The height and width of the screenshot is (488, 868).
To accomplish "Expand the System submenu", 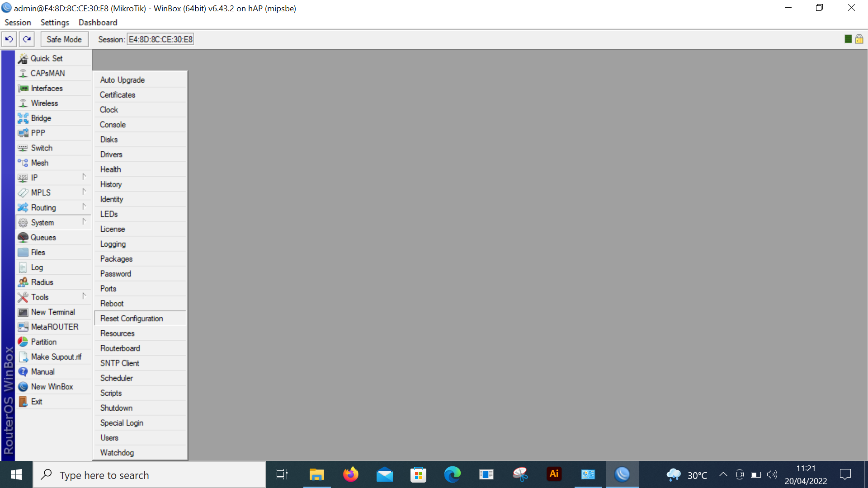I will pos(54,222).
